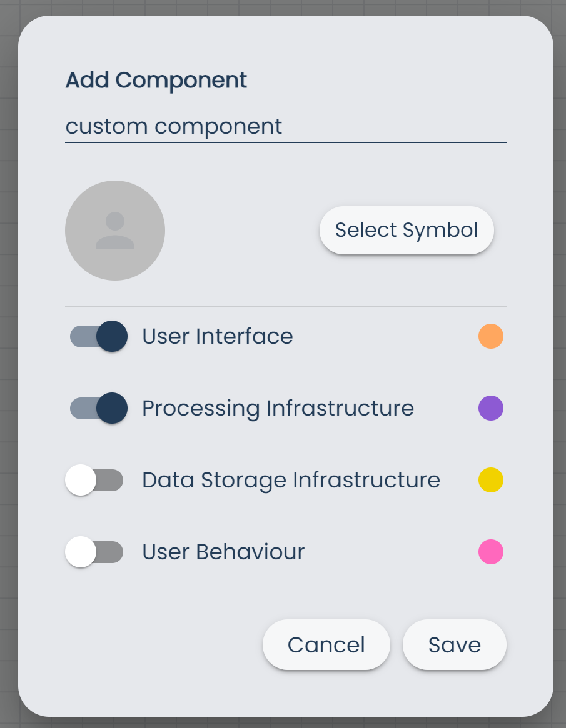The image size is (566, 728).
Task: Disable the User Interface toggle
Action: point(98,336)
